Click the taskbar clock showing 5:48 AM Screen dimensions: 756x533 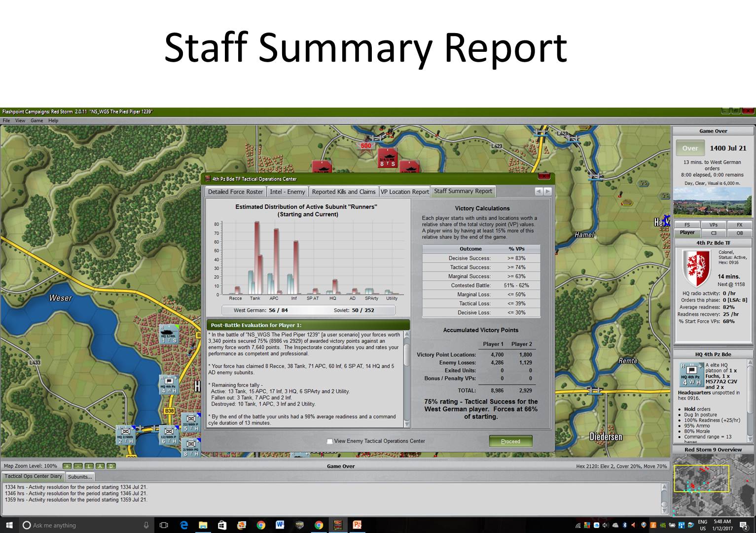[722, 525]
